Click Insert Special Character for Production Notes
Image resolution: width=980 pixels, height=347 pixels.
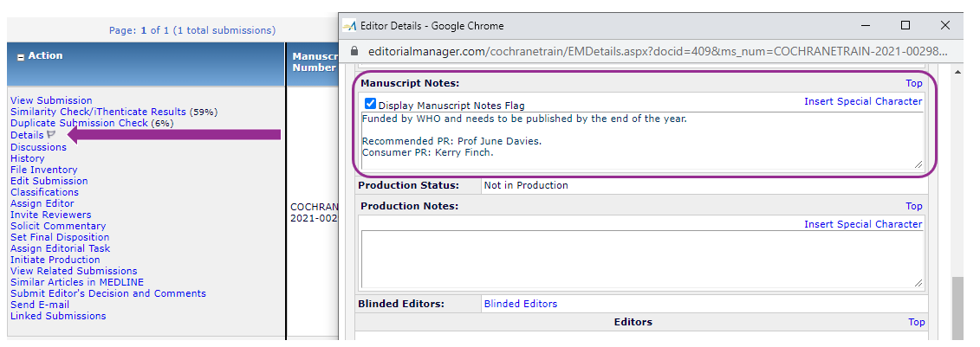(x=862, y=224)
